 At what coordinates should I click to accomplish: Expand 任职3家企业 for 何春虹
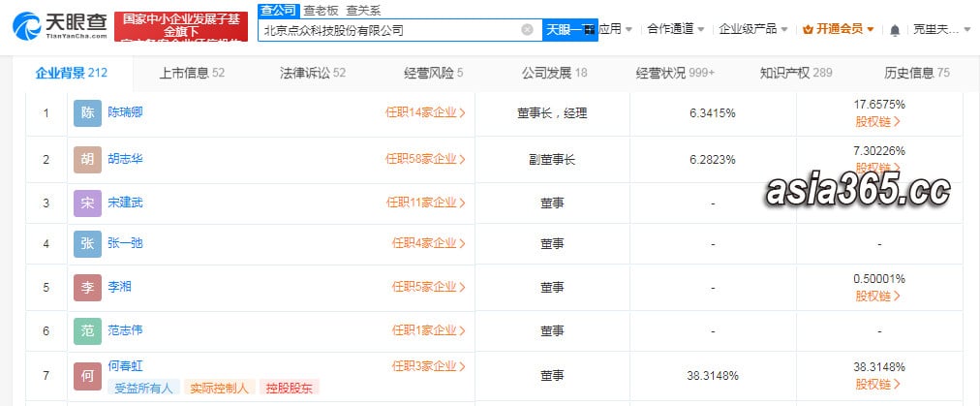429,366
